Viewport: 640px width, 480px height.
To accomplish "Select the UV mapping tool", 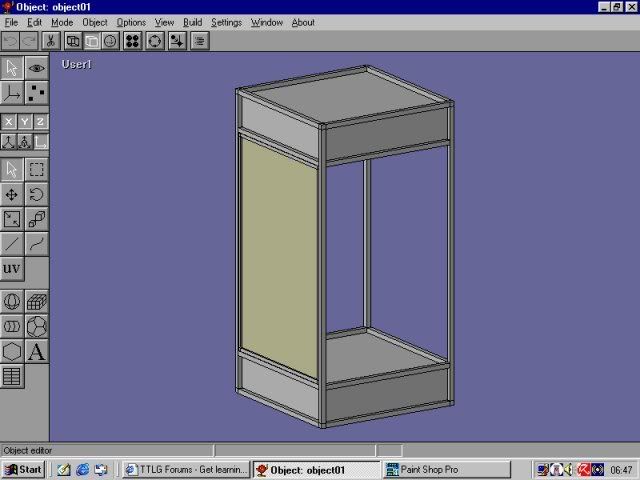I will point(12,269).
